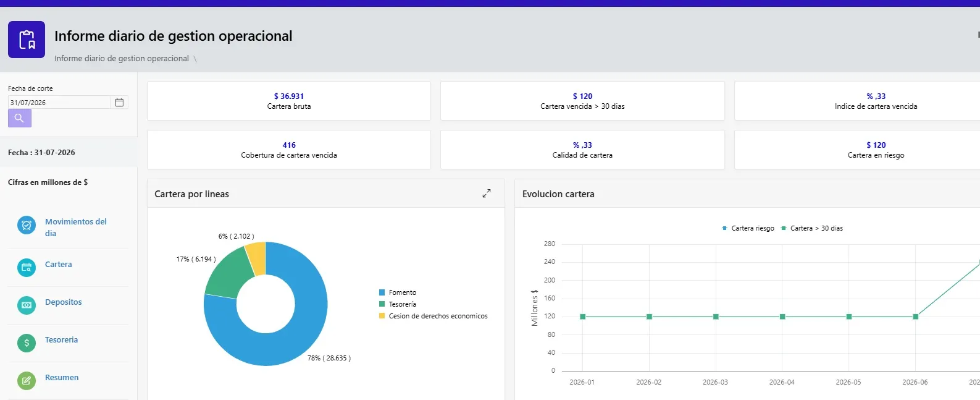The height and width of the screenshot is (400, 980).
Task: Click the Fecha : 31-07-2026 text
Action: (x=41, y=153)
